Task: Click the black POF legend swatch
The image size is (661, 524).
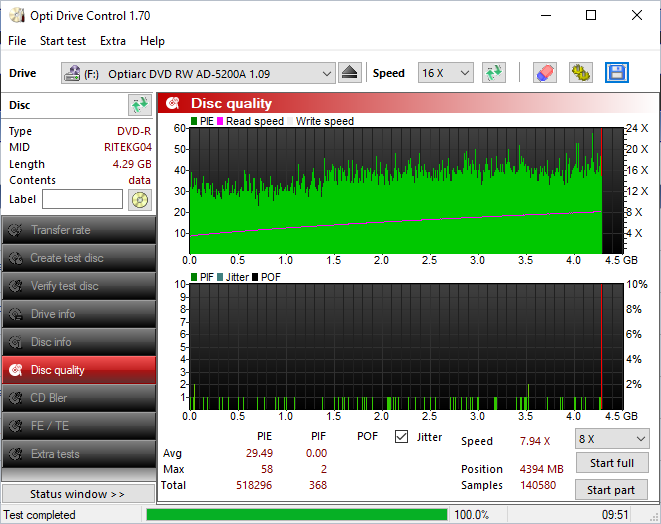Action: pyautogui.click(x=255, y=277)
